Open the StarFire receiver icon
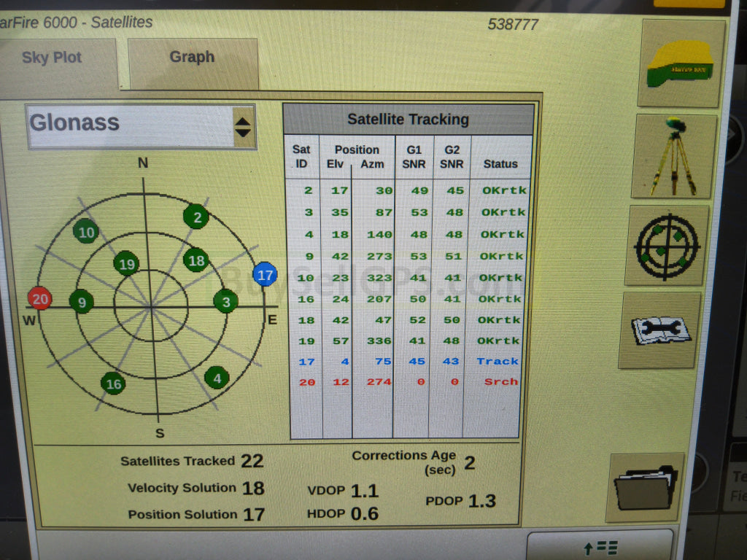This screenshot has width=747, height=560. tap(681, 63)
